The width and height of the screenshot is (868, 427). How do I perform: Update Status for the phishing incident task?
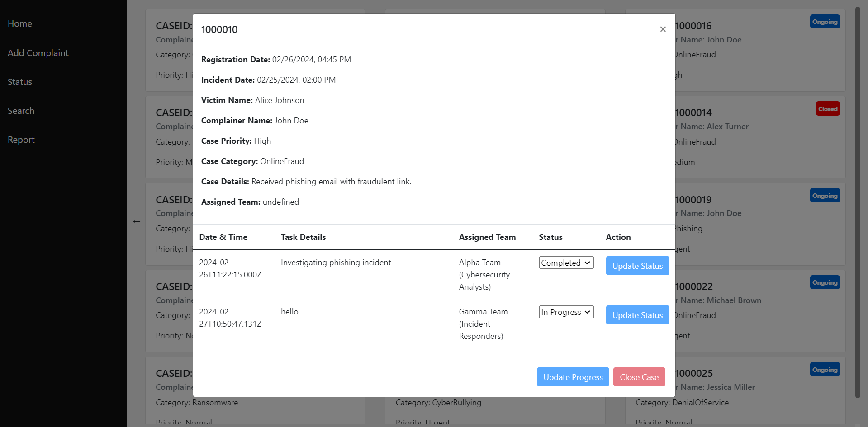637,266
